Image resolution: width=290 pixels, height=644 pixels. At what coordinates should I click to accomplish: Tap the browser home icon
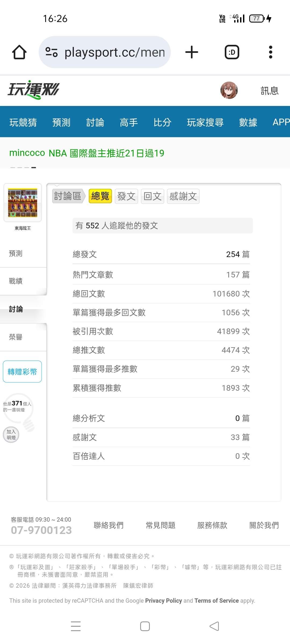click(x=19, y=52)
